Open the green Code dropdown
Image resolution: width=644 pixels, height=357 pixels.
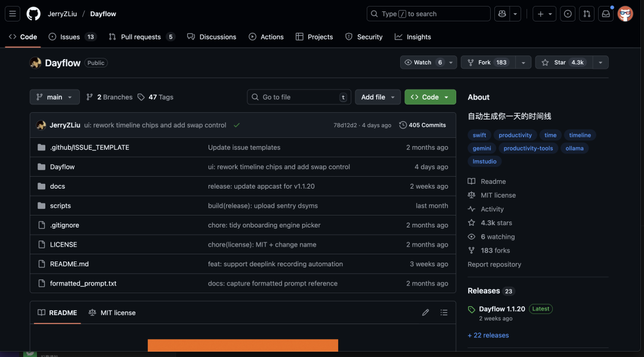tap(430, 97)
